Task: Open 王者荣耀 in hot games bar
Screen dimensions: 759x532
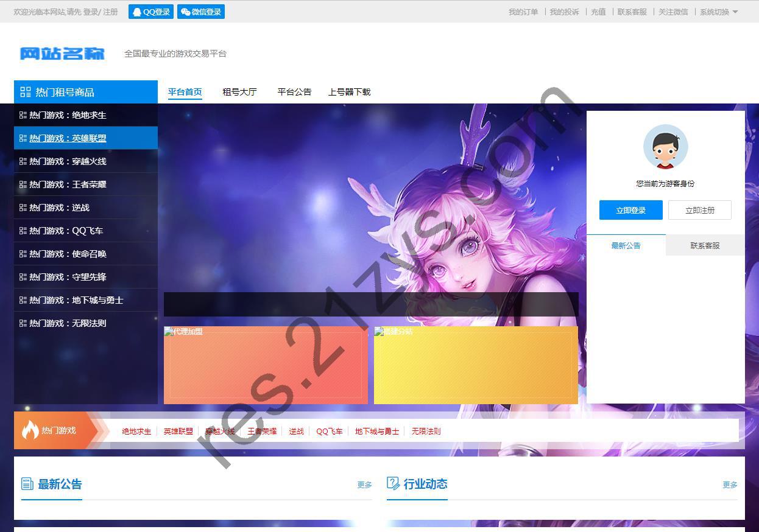Action: [262, 431]
